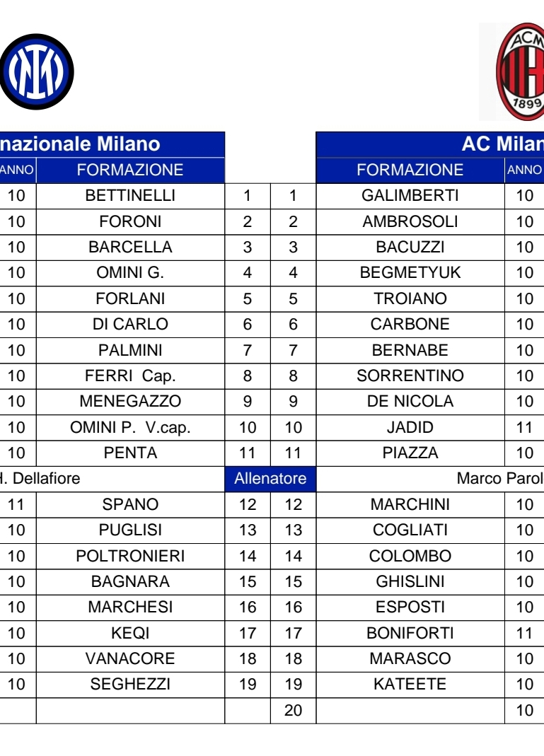Image resolution: width=544 pixels, height=756 pixels.
Task: Select AC Milan's FORMAZIONE column header
Action: click(x=410, y=170)
